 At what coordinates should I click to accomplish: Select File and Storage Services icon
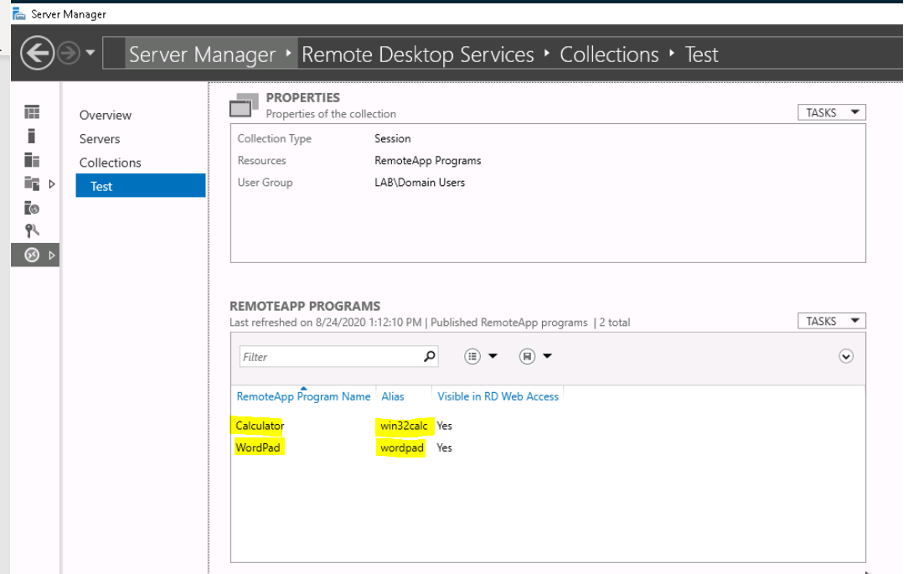click(32, 184)
